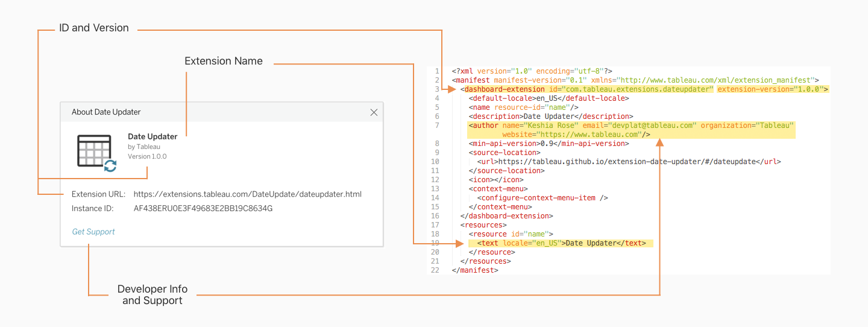This screenshot has width=868, height=327.
Task: Select the Instance ID value AF438ERU0E3F49683E2BB19C8634G
Action: tap(203, 208)
